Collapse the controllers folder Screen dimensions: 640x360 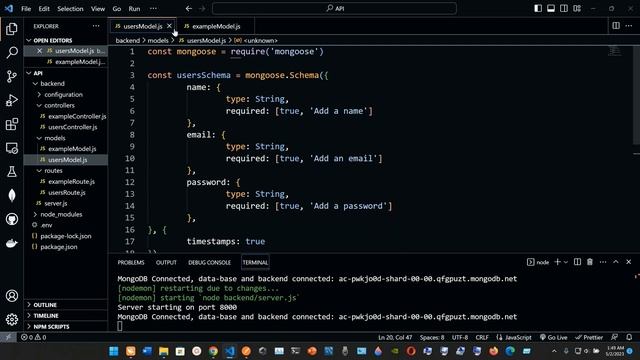59,105
